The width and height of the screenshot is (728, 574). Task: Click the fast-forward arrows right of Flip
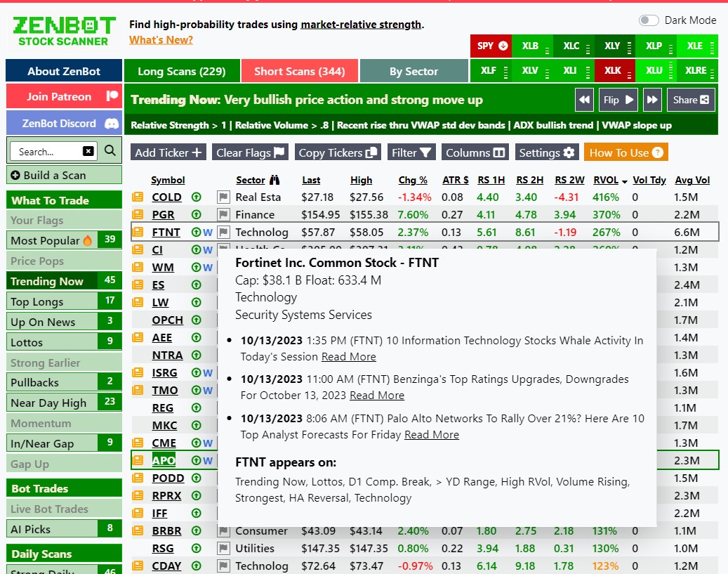click(651, 100)
